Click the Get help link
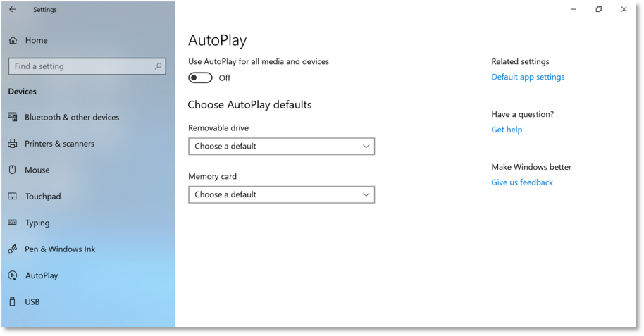The height and width of the screenshot is (336, 644). 507,130
